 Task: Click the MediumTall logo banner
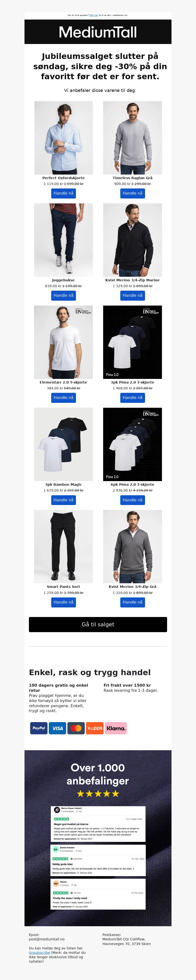coord(98,32)
